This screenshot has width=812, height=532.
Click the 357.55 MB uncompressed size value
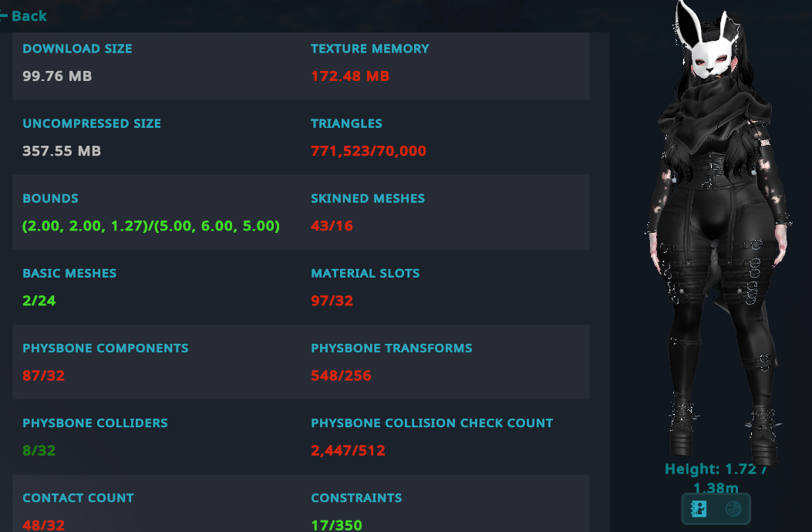62,151
